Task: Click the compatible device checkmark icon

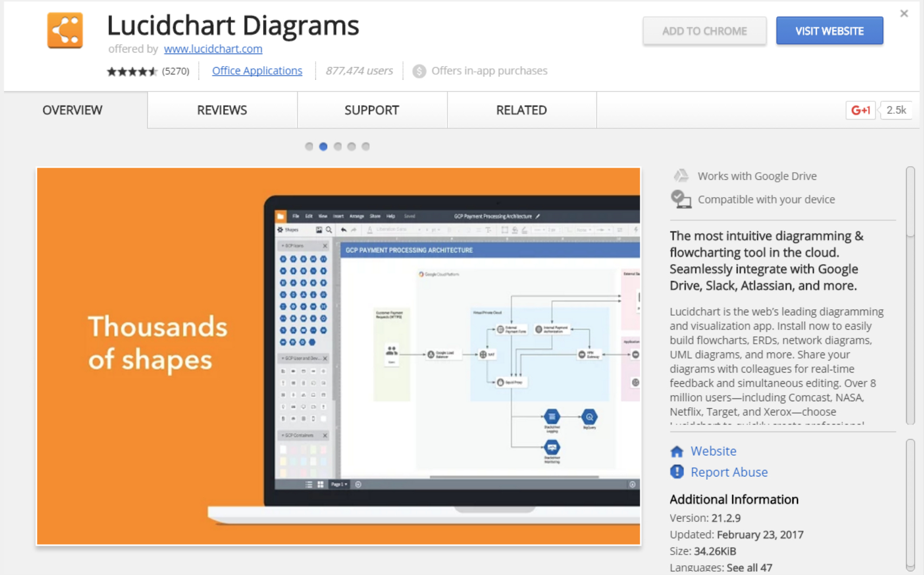Action: pos(681,199)
